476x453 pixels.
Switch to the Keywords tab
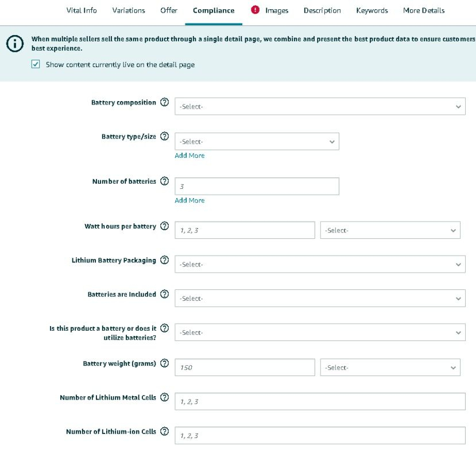(x=372, y=10)
